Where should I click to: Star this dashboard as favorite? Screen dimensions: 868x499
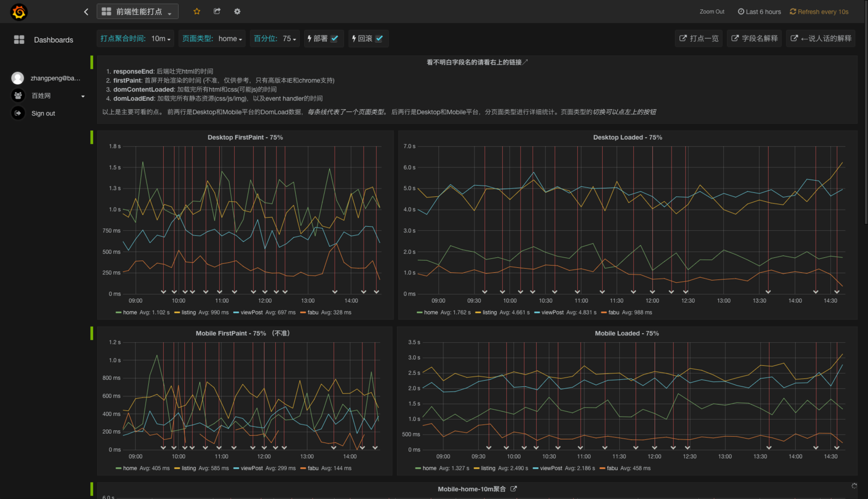[196, 12]
